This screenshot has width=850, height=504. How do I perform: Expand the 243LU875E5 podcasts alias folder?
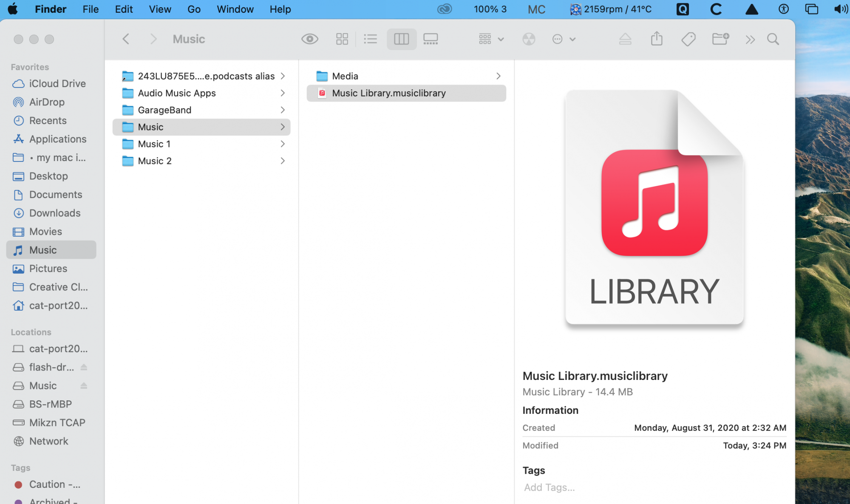(283, 76)
